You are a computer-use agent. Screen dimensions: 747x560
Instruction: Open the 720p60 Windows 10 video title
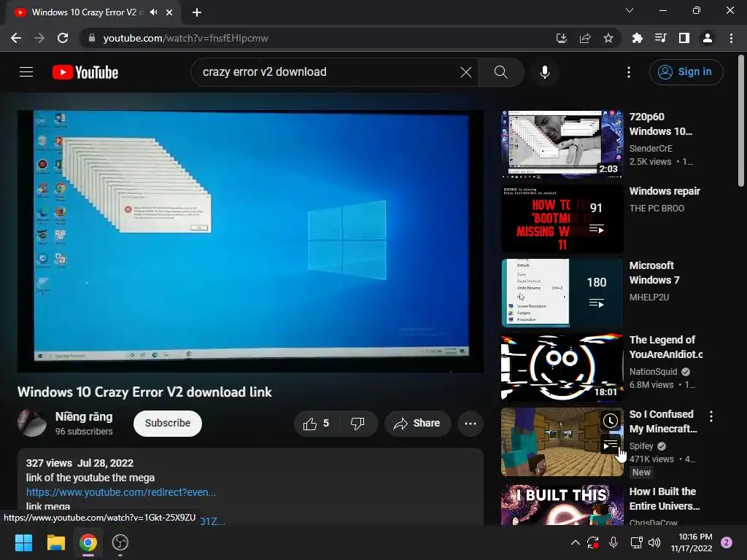coord(661,124)
